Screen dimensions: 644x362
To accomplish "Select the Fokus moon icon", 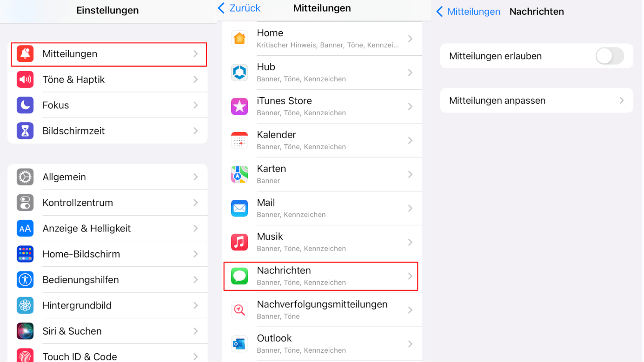I will [25, 105].
